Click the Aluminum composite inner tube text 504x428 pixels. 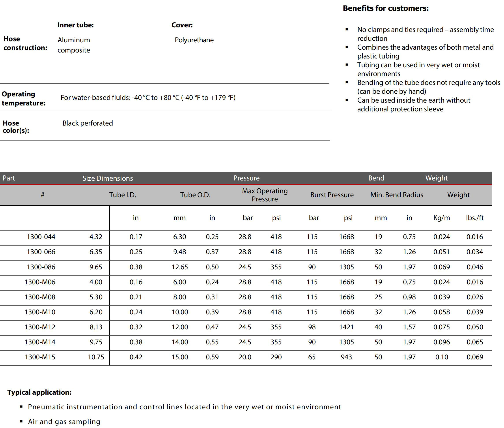[74, 45]
